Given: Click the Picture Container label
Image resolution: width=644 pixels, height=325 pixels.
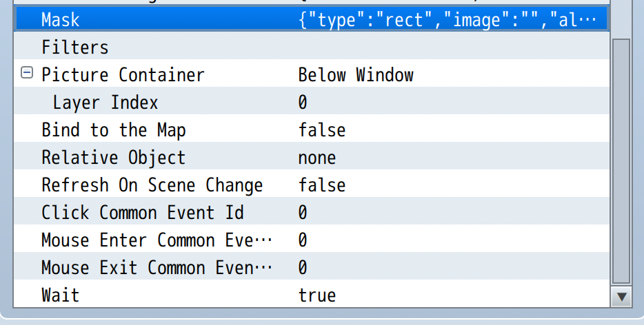Looking at the screenshot, I should 123,74.
